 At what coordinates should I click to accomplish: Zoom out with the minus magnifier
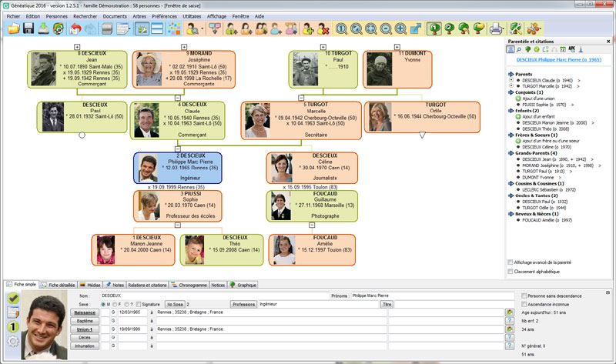pyautogui.click(x=386, y=28)
